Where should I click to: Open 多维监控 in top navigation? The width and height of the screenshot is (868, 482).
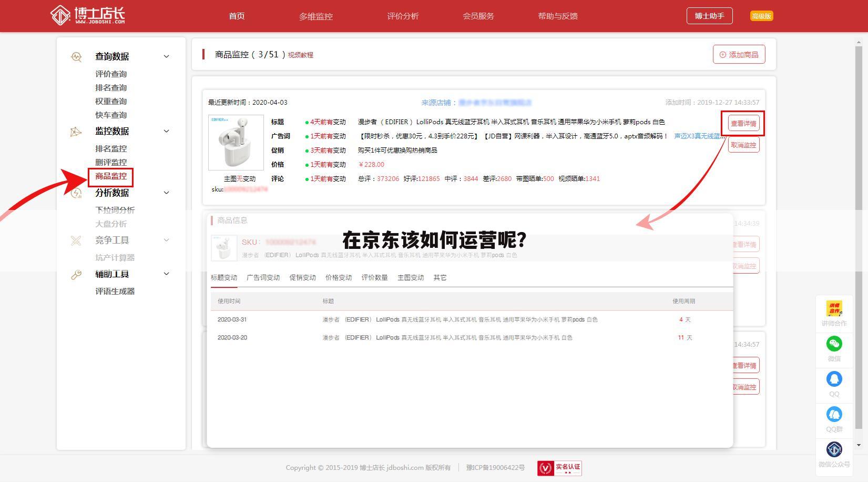coord(316,16)
